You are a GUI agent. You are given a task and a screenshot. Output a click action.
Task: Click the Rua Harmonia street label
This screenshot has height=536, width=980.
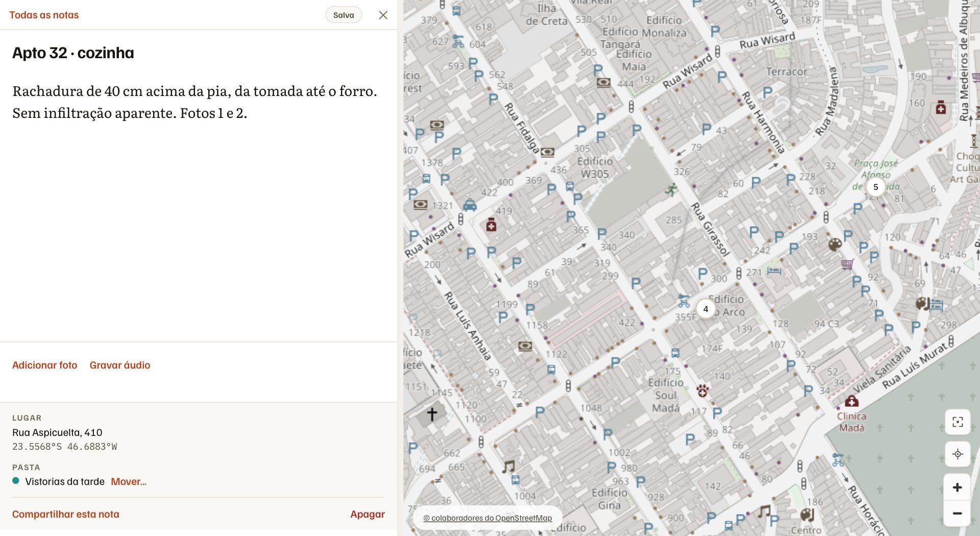coord(763,123)
